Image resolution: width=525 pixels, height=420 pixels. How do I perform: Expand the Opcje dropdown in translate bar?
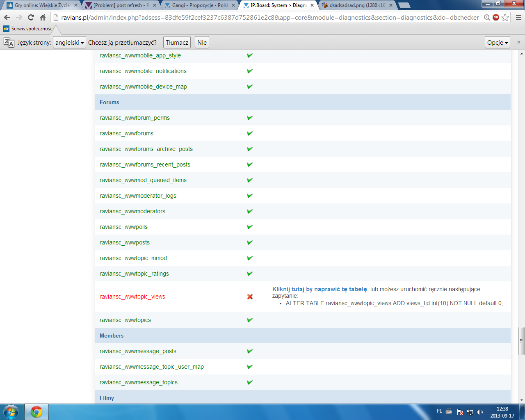pos(497,43)
